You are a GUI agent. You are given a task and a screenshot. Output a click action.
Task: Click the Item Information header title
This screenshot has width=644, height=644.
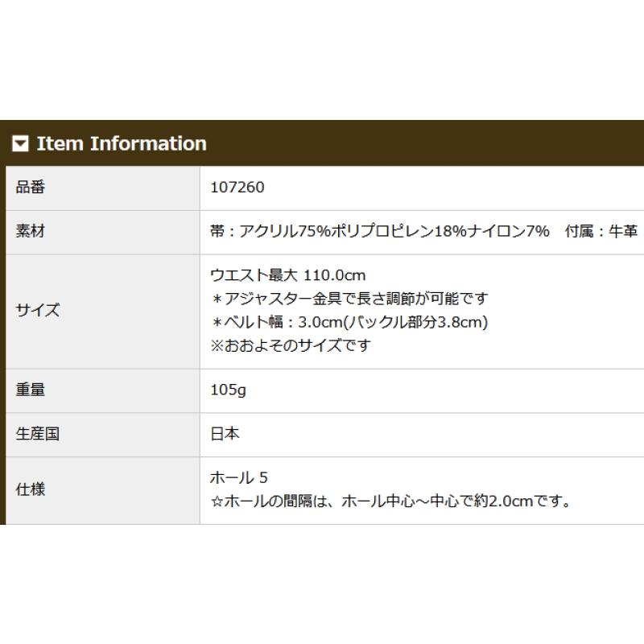pos(122,144)
